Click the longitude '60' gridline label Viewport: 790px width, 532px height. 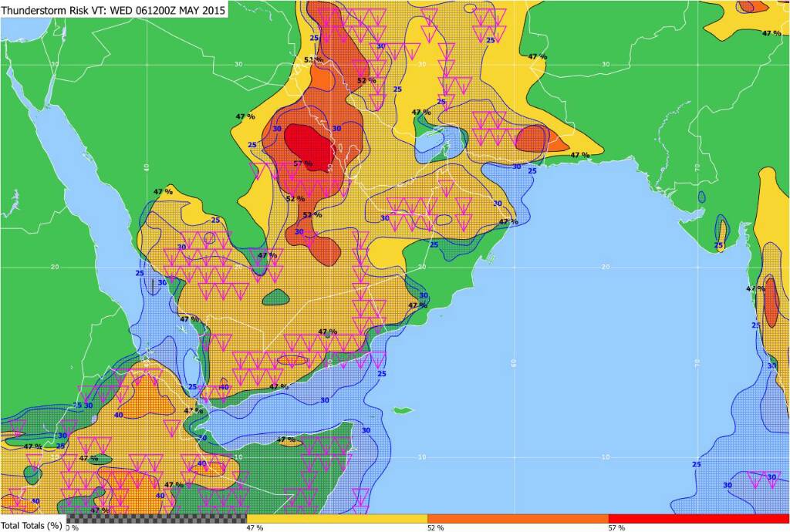pos(512,361)
